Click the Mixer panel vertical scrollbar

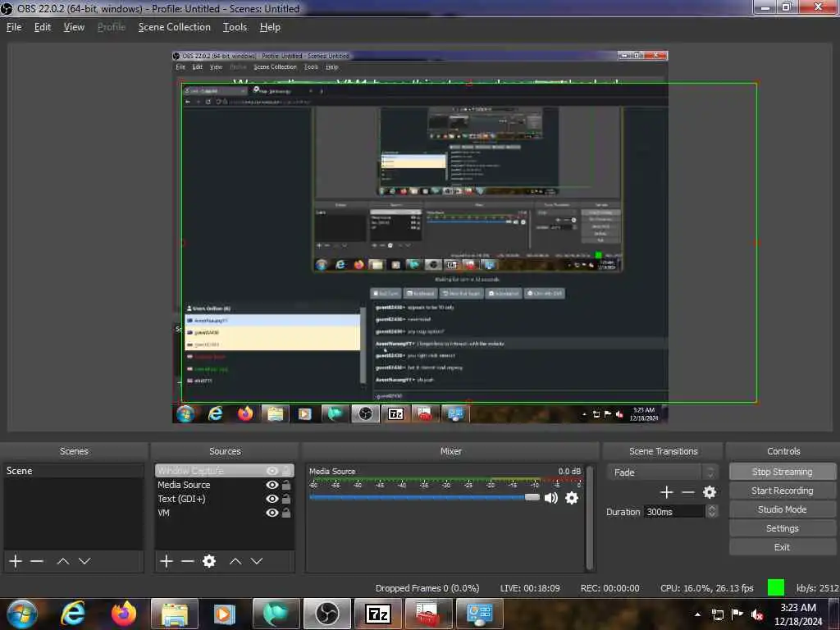(x=590, y=518)
